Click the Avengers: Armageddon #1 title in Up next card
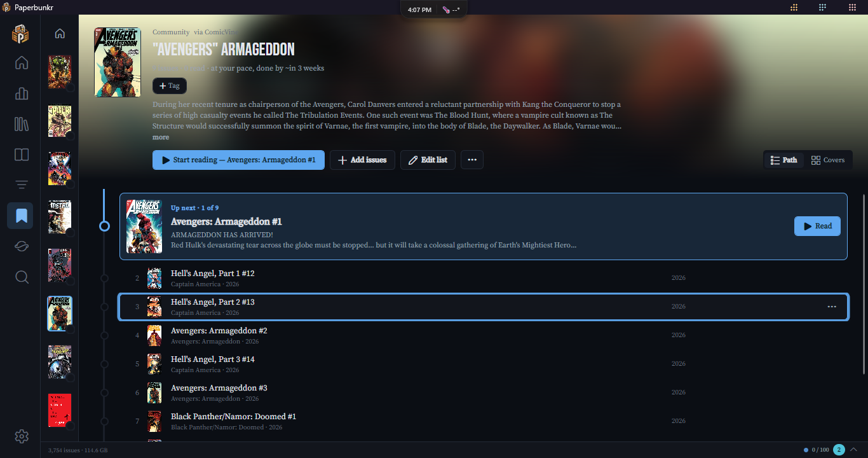868x458 pixels. pos(226,221)
